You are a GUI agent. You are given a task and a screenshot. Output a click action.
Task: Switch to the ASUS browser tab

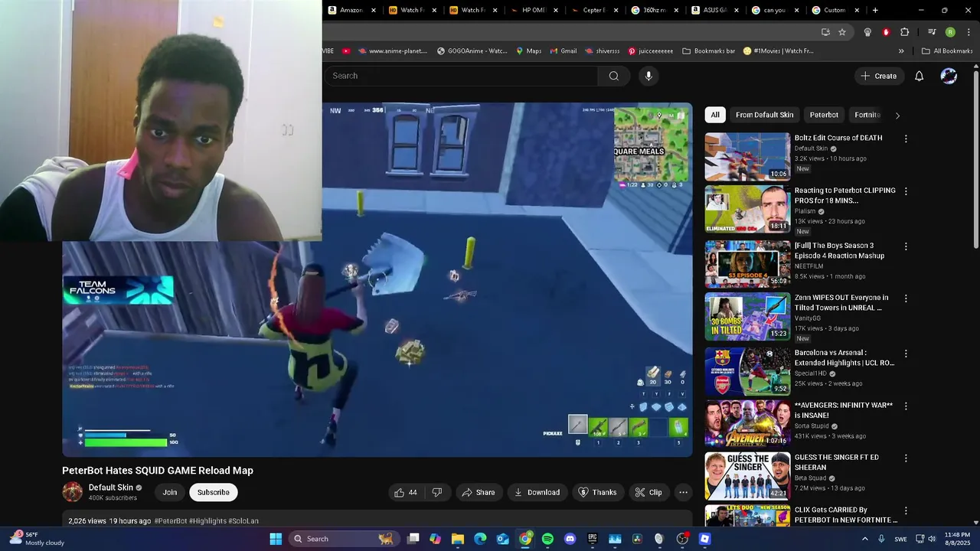pyautogui.click(x=714, y=10)
